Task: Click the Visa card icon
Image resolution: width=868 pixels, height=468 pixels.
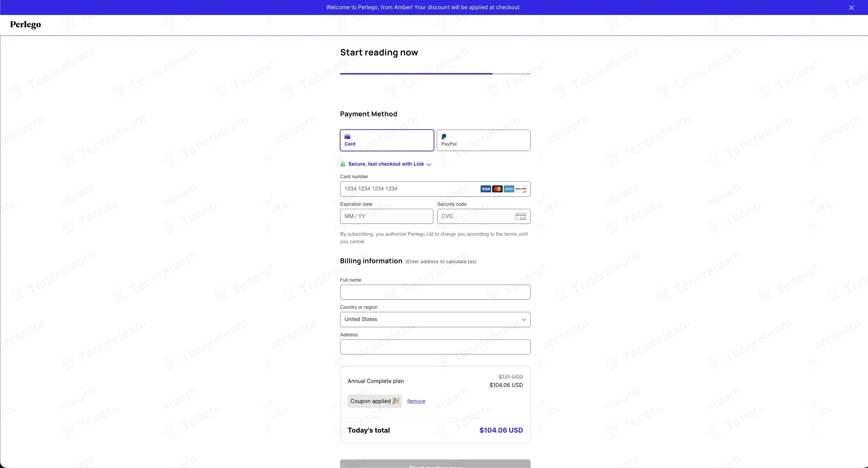Action: [x=486, y=189]
